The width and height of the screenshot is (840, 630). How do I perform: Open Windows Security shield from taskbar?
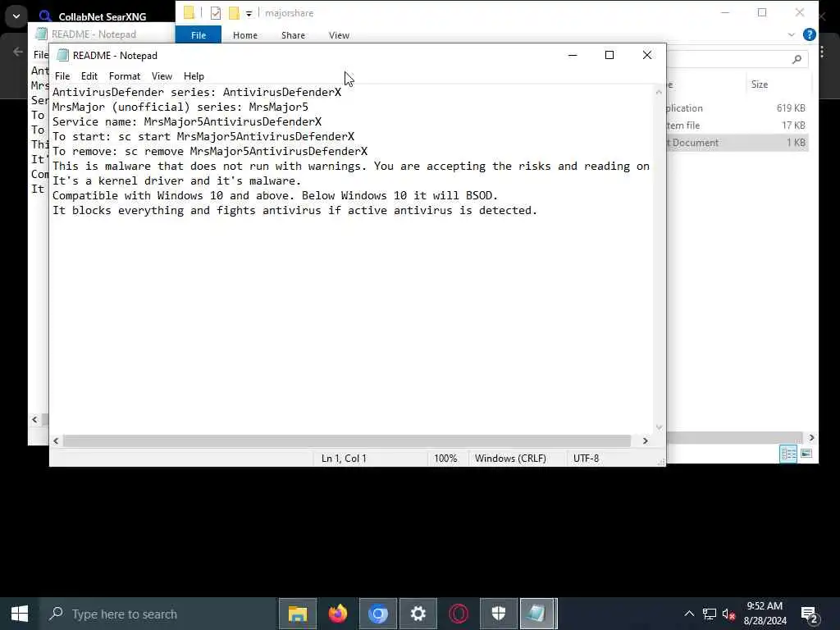(499, 614)
